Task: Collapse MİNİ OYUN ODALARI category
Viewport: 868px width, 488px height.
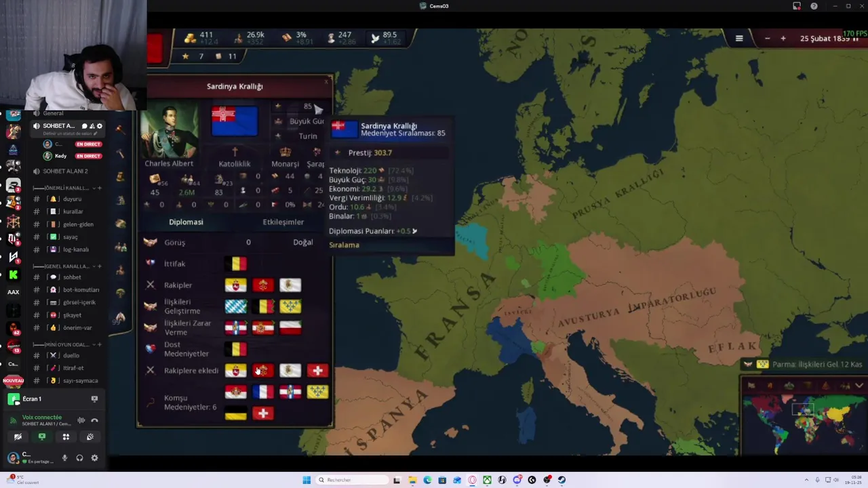Action: pos(62,344)
